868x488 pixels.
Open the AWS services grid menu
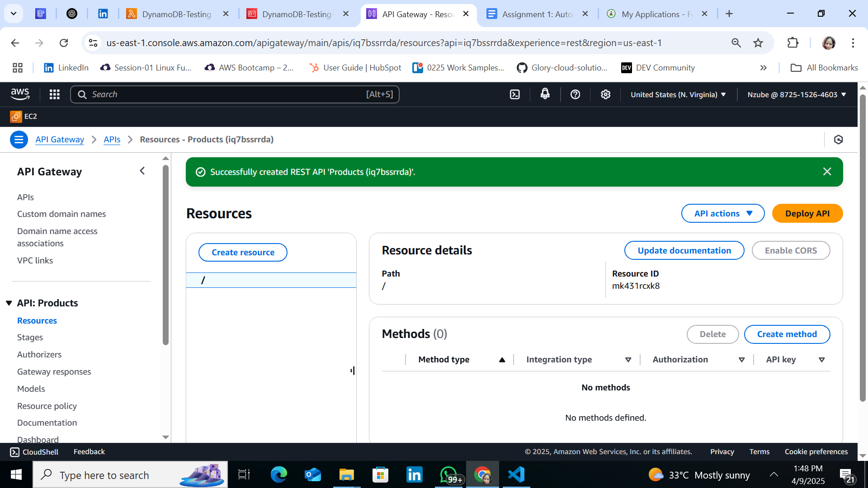click(55, 94)
